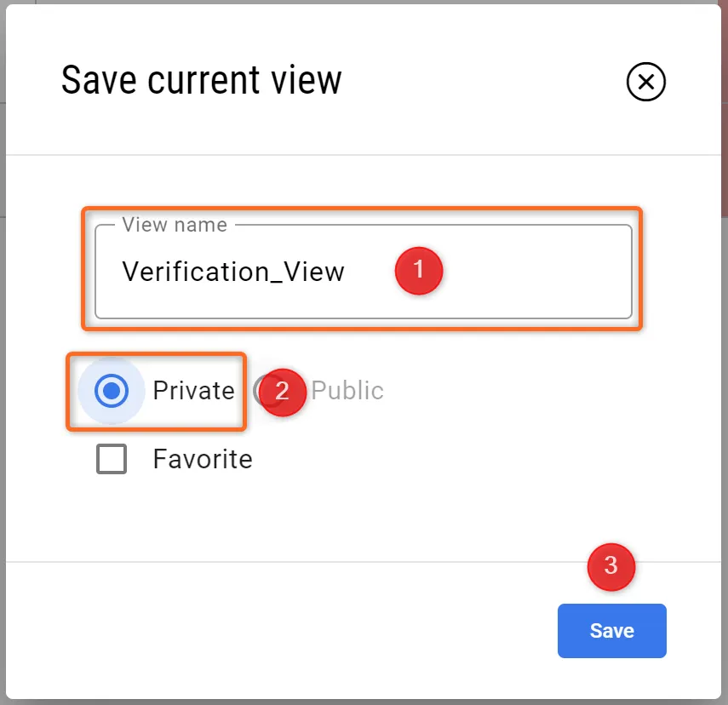This screenshot has height=705, width=728.
Task: Click the white "Save" text label
Action: [x=611, y=631]
